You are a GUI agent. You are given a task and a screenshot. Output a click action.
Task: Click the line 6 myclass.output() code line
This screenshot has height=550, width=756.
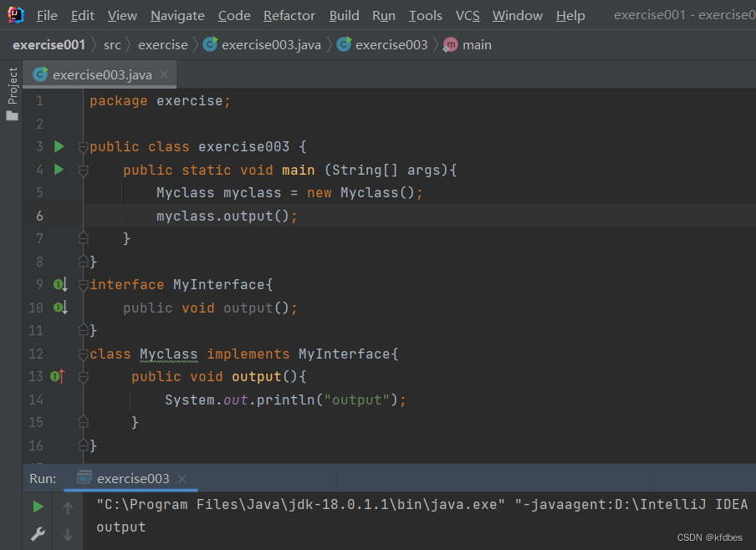coord(227,216)
